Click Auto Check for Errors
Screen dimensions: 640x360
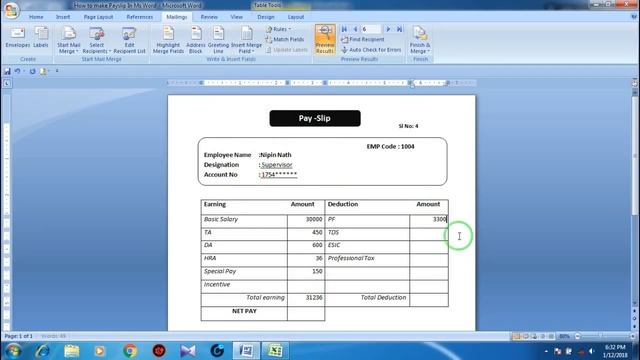point(371,50)
